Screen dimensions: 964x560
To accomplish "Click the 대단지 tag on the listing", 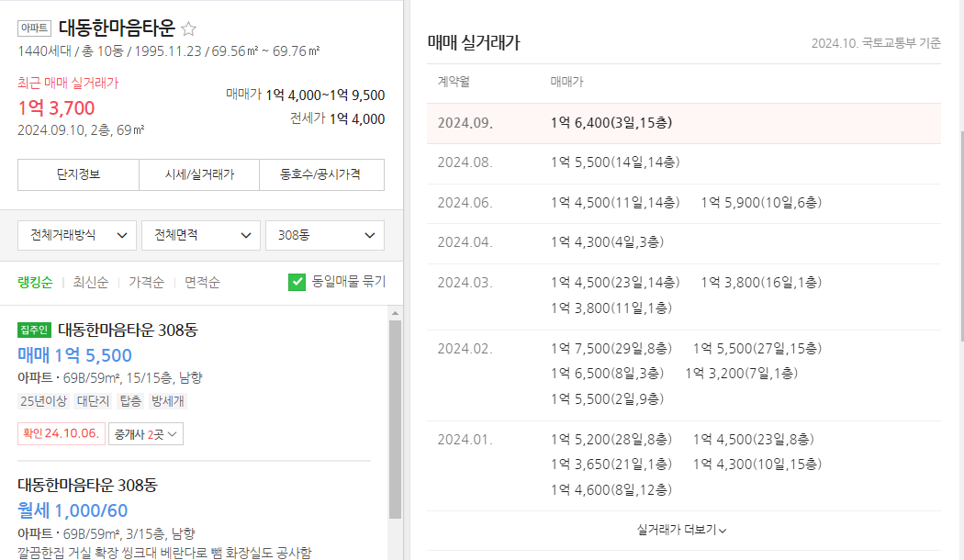I will (x=93, y=401).
